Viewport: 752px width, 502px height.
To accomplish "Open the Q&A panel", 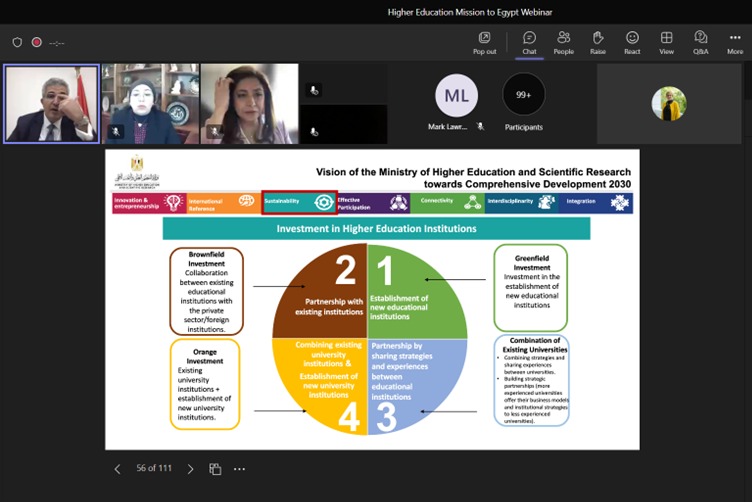I will coord(700,42).
